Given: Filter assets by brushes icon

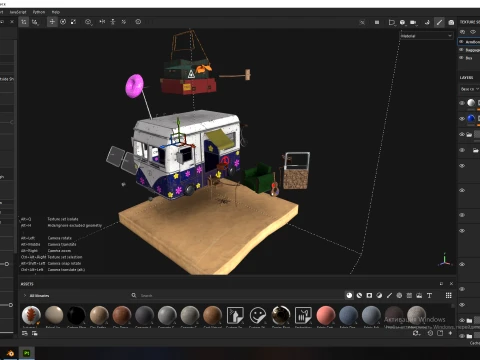Looking at the screenshot, I should [389, 295].
